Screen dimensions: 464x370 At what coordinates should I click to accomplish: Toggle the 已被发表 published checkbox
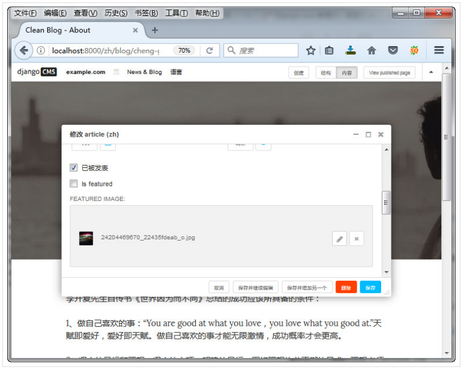click(x=74, y=168)
